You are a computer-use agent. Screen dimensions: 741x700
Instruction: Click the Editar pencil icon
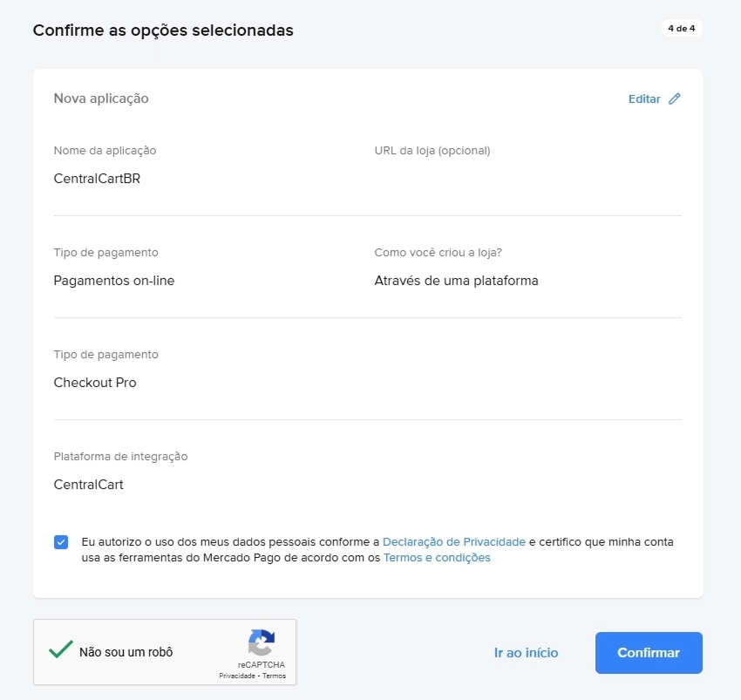point(675,99)
